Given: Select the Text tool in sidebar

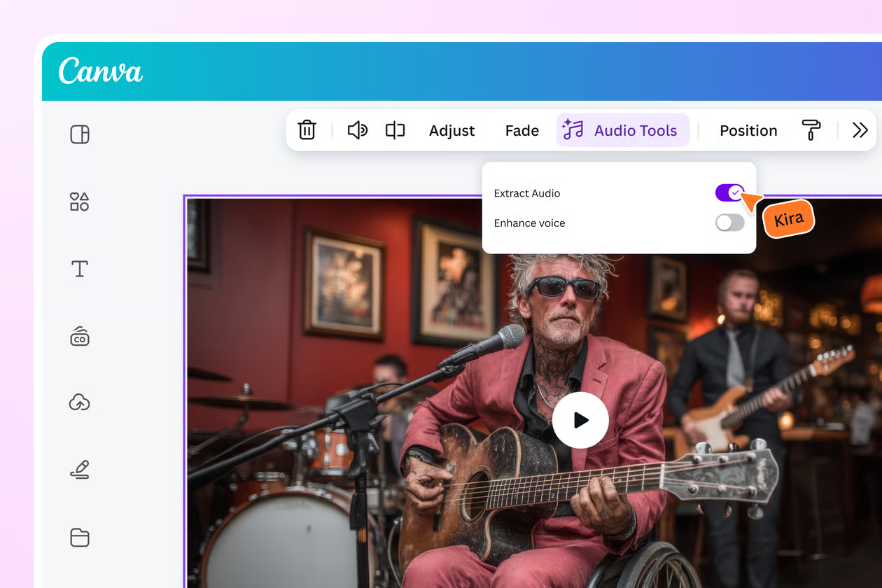Looking at the screenshot, I should pyautogui.click(x=80, y=269).
